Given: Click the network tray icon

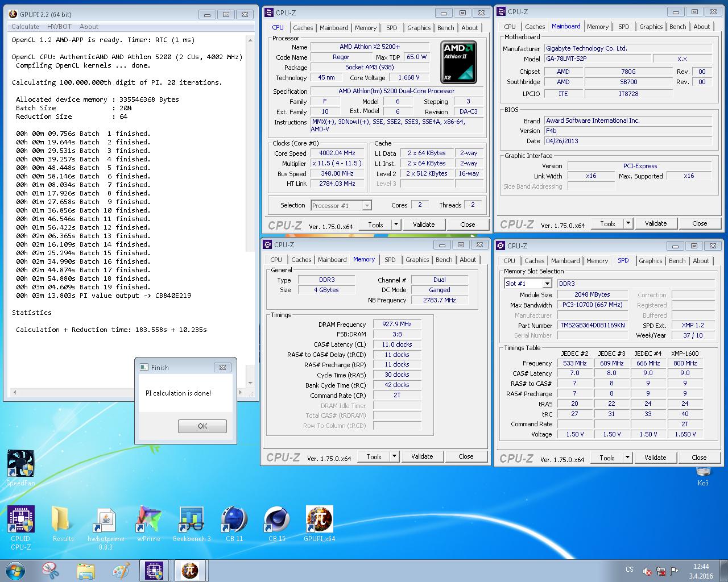Looking at the screenshot, I should tap(661, 571).
